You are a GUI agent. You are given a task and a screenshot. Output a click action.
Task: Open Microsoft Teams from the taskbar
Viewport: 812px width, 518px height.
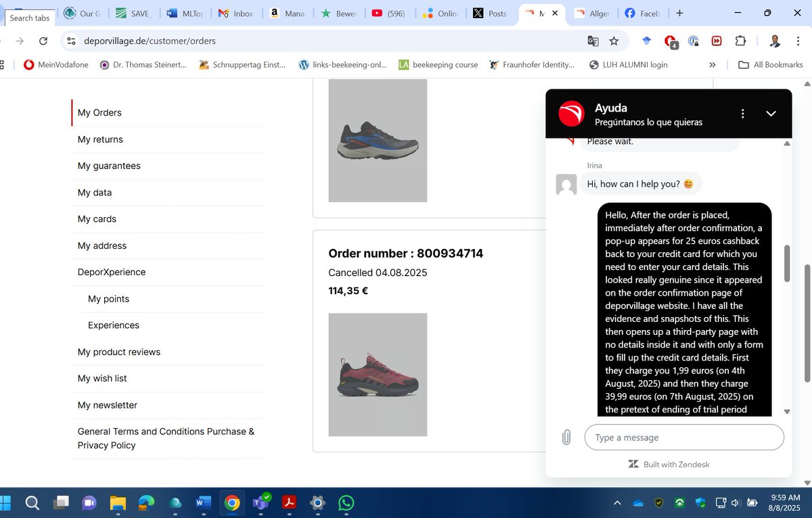[261, 503]
